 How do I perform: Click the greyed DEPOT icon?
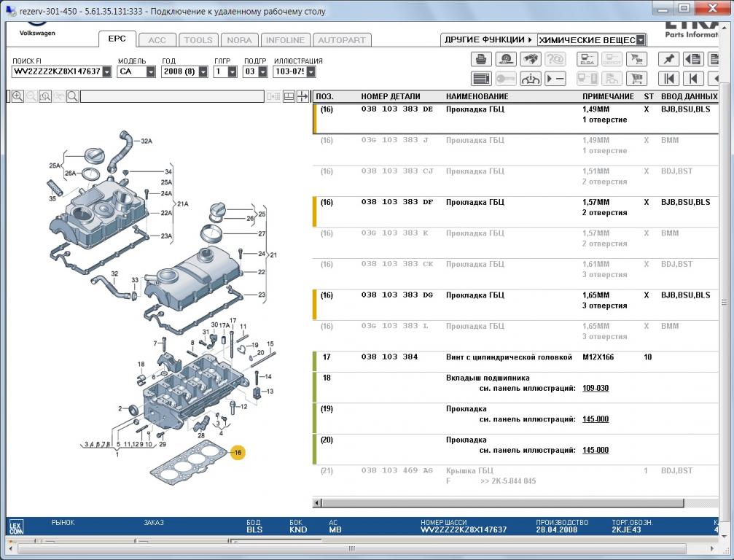click(612, 59)
